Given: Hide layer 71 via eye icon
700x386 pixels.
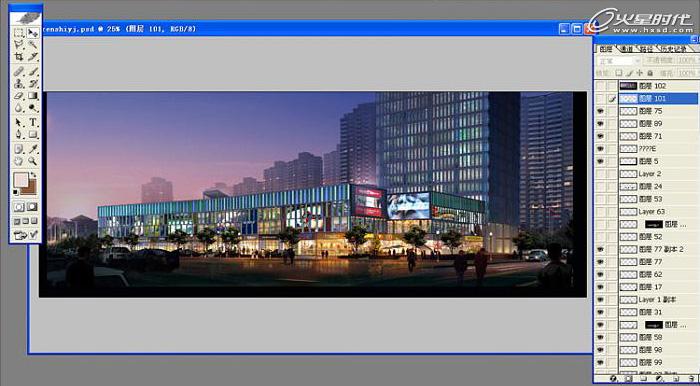Looking at the screenshot, I should tap(600, 136).
